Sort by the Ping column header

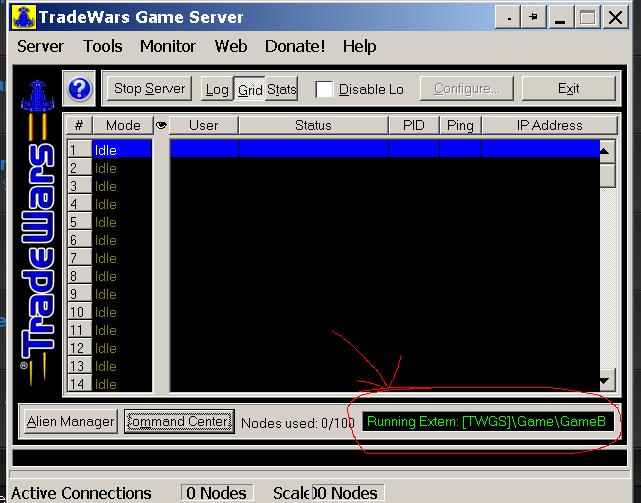[x=461, y=125]
